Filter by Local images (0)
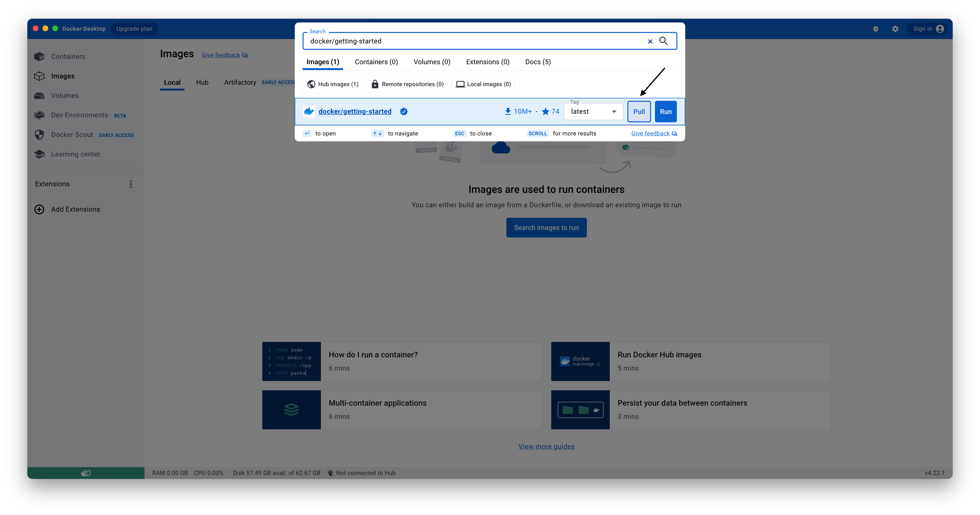Viewport: 980px width, 515px height. pos(483,84)
